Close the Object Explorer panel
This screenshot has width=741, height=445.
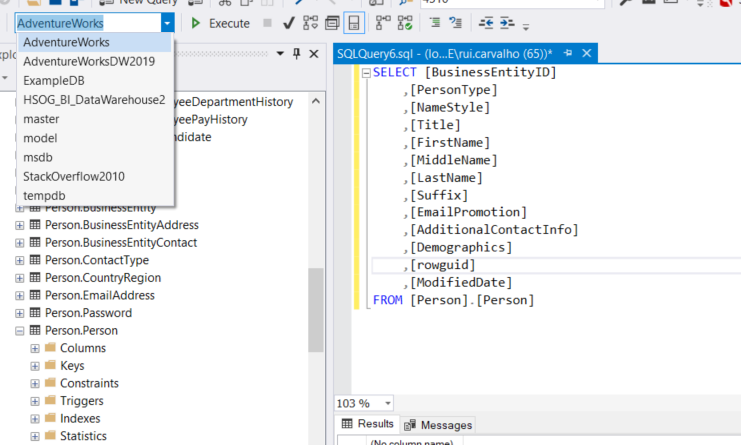pyautogui.click(x=314, y=54)
